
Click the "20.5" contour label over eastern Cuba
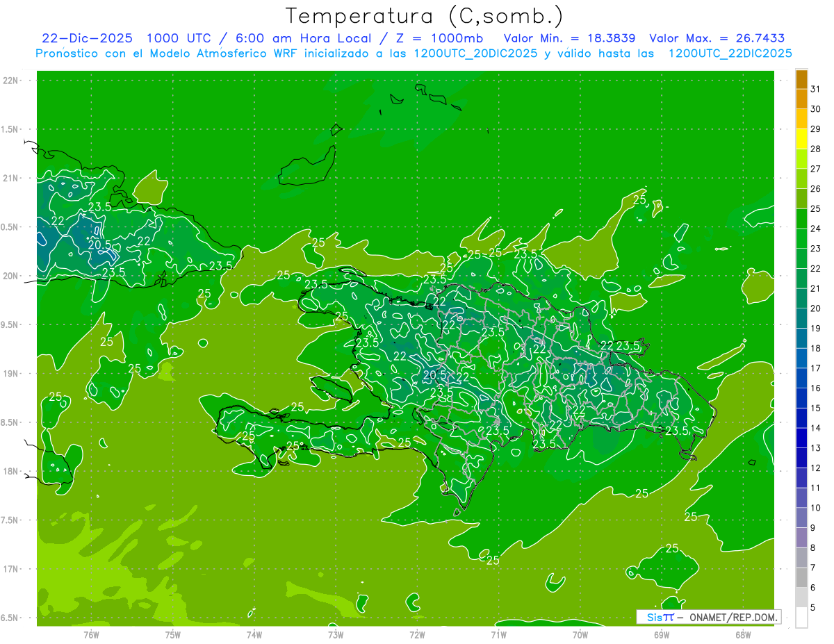point(99,245)
